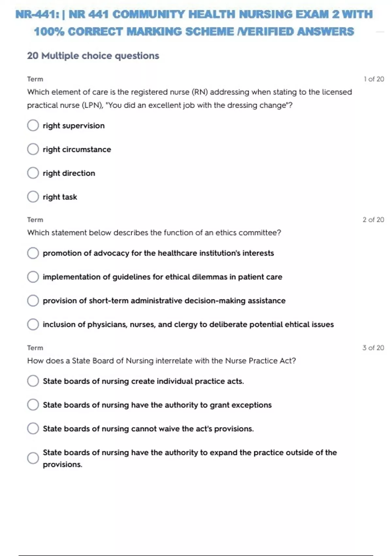The width and height of the screenshot is (392, 556).
Task: Choose 'right circumstance' answer
Action: (33, 149)
